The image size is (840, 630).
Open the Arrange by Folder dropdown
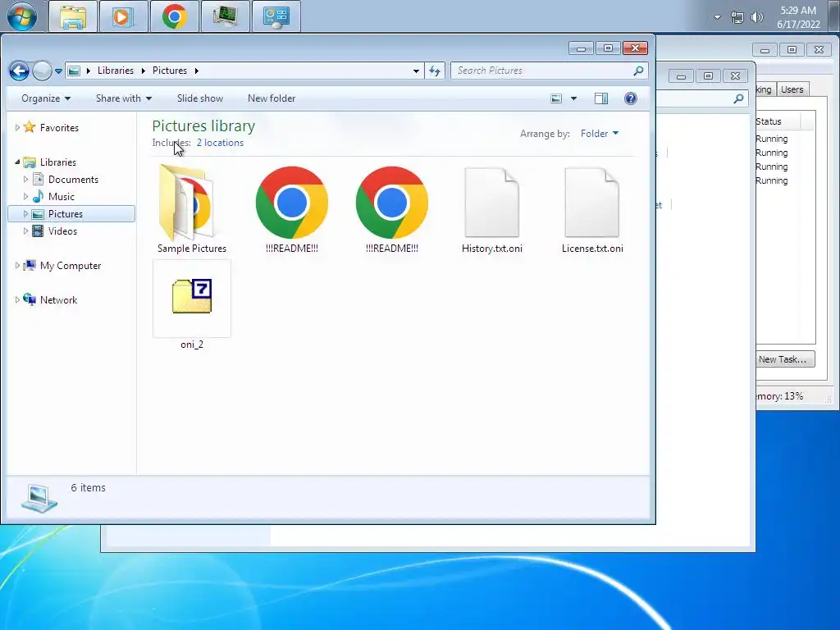point(600,134)
